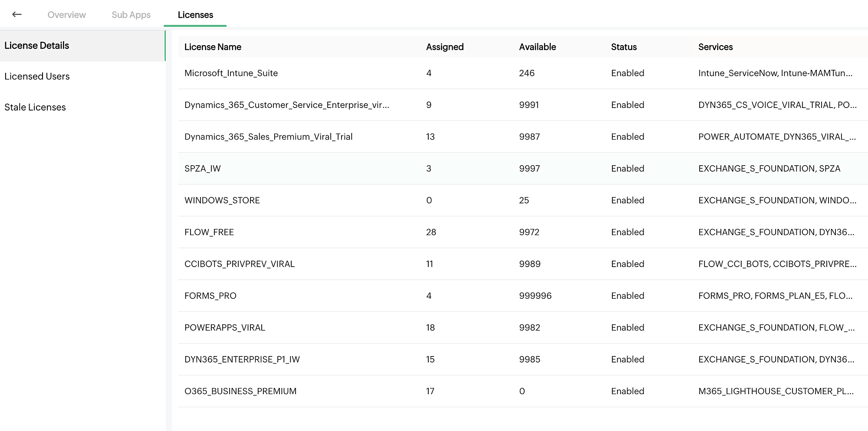Click the POWERAPPS_VIRAL license name
This screenshot has width=868, height=431.
click(x=225, y=327)
